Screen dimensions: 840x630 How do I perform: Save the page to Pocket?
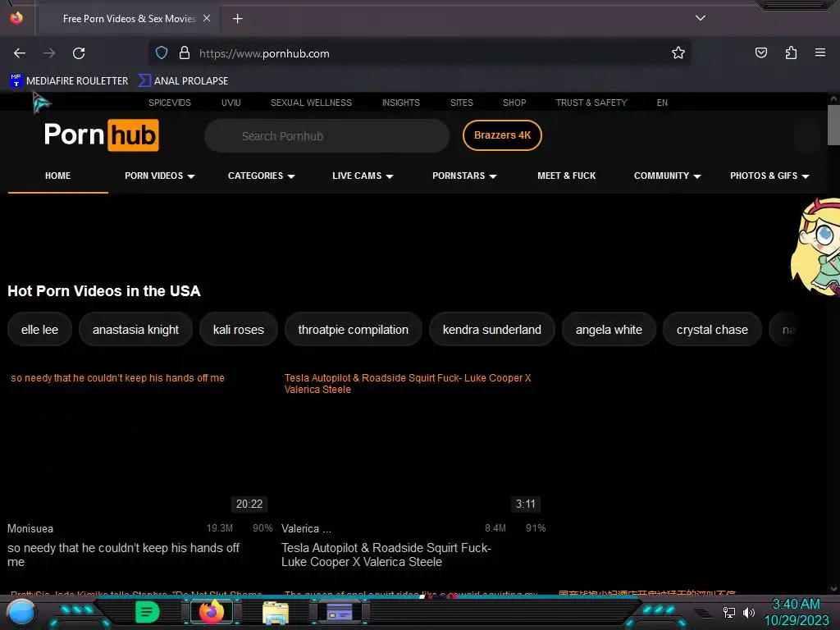pyautogui.click(x=760, y=53)
